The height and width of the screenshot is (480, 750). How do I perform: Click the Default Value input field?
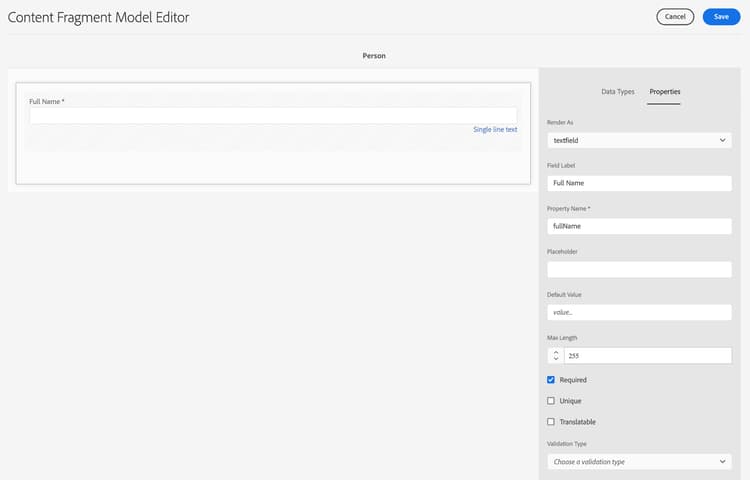pos(640,312)
